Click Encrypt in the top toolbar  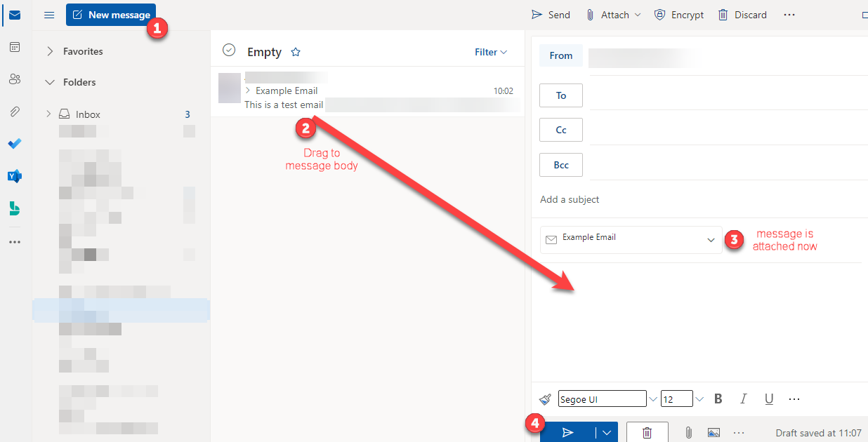(x=678, y=15)
